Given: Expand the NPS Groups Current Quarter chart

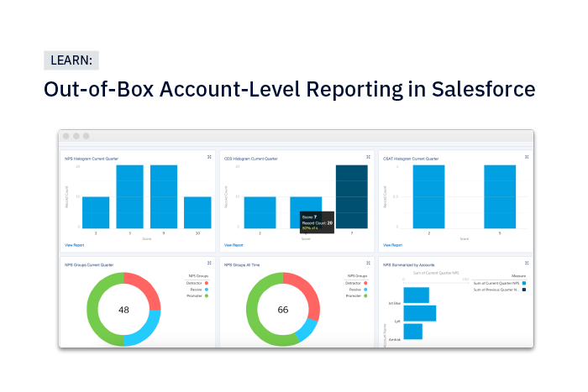Looking at the screenshot, I should (x=209, y=264).
